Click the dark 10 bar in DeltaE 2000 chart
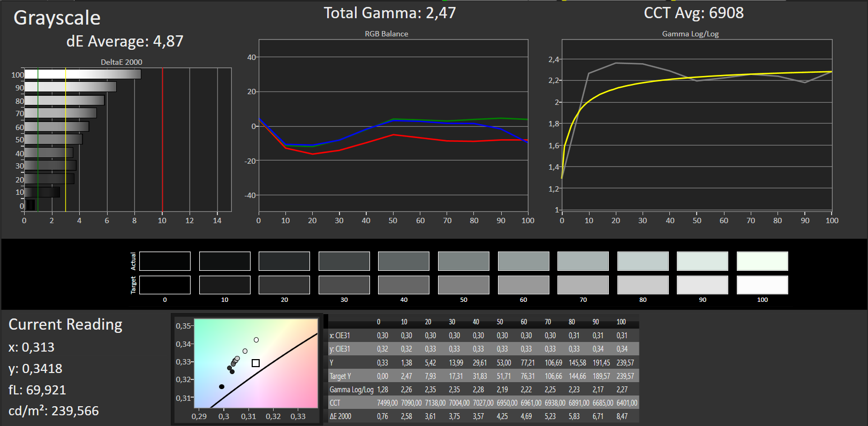Image resolution: width=868 pixels, height=426 pixels. 42,192
